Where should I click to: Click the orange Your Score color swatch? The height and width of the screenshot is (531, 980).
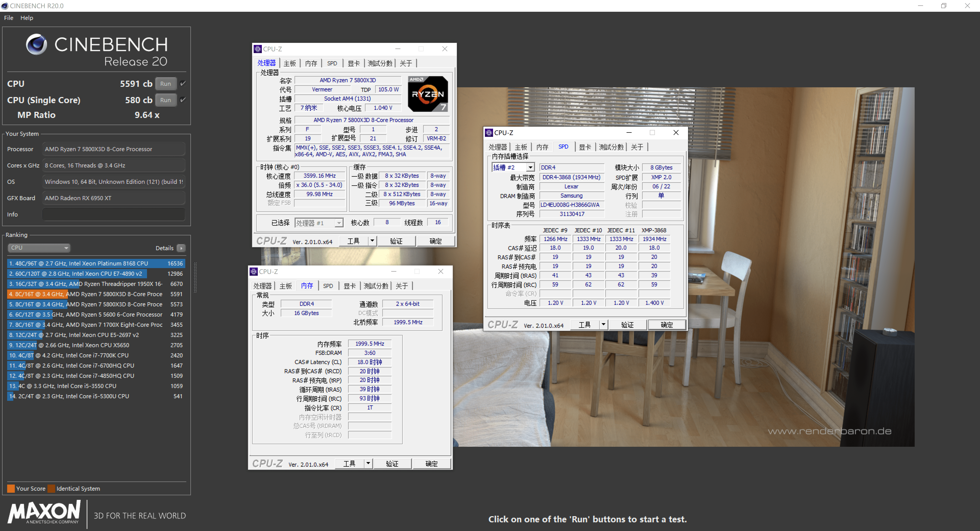pyautogui.click(x=11, y=488)
